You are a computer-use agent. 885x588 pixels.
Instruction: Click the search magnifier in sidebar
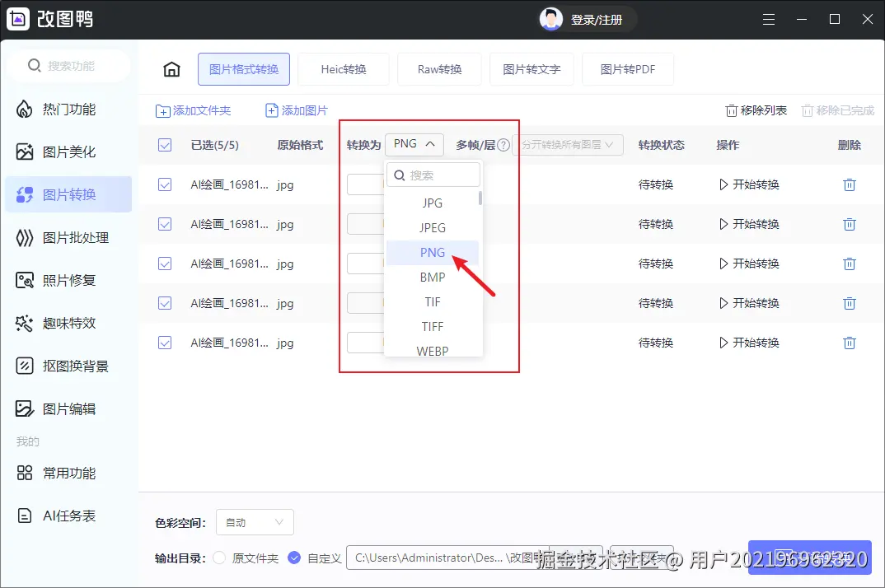(x=34, y=65)
